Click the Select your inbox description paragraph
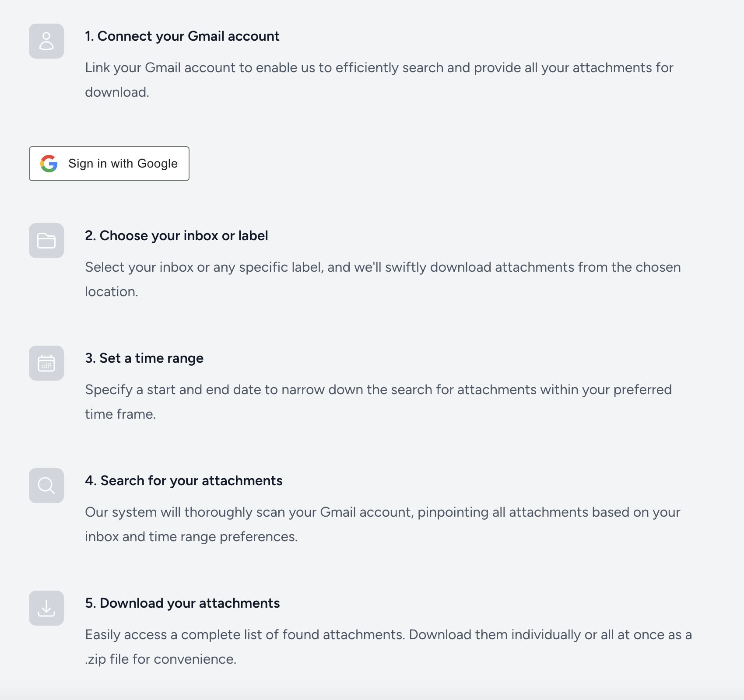 coord(383,280)
